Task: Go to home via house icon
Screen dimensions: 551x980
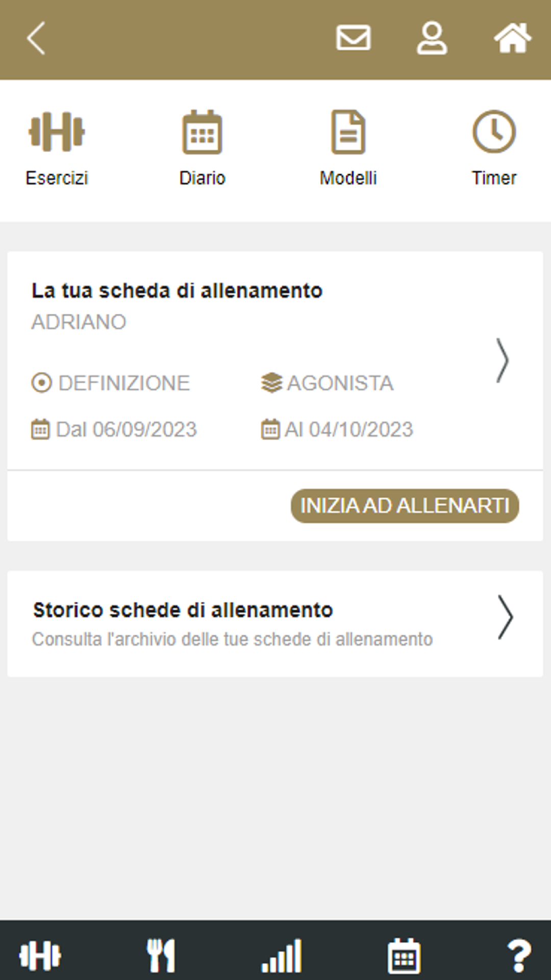Action: (512, 38)
